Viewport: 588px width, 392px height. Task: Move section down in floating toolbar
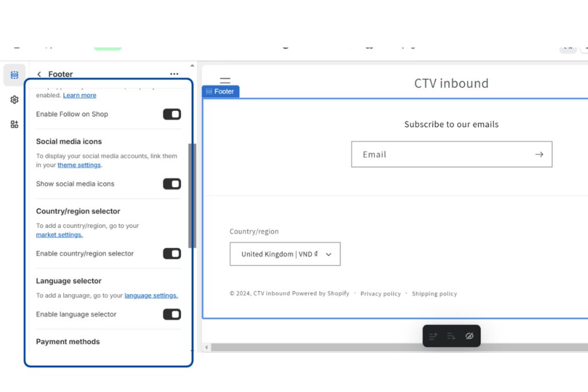451,336
